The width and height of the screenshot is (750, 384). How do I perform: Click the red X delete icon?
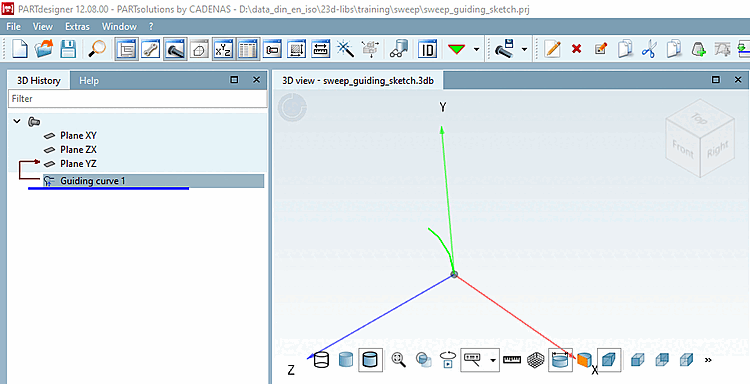(576, 49)
